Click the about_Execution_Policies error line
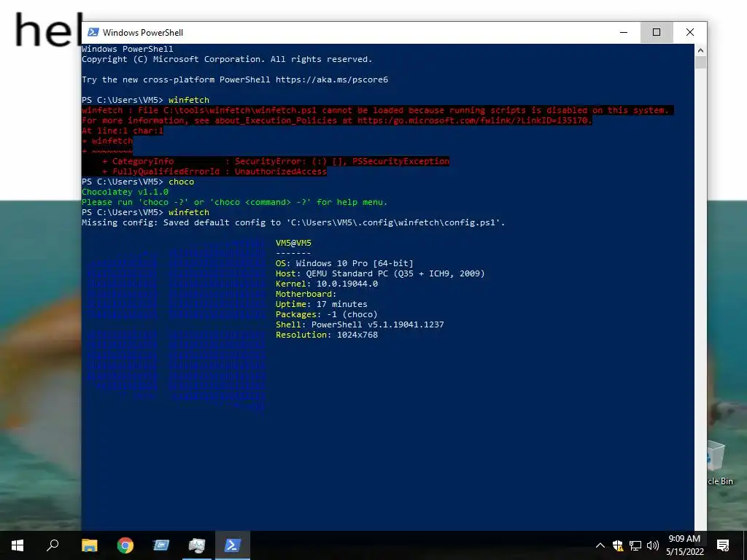The image size is (747, 560). tap(337, 120)
